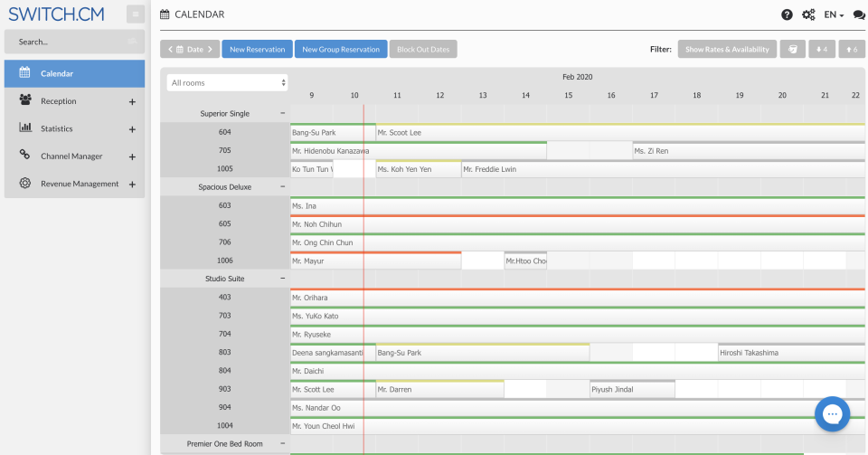Click the Statistics bar chart icon
The height and width of the screenshot is (455, 868).
(25, 128)
